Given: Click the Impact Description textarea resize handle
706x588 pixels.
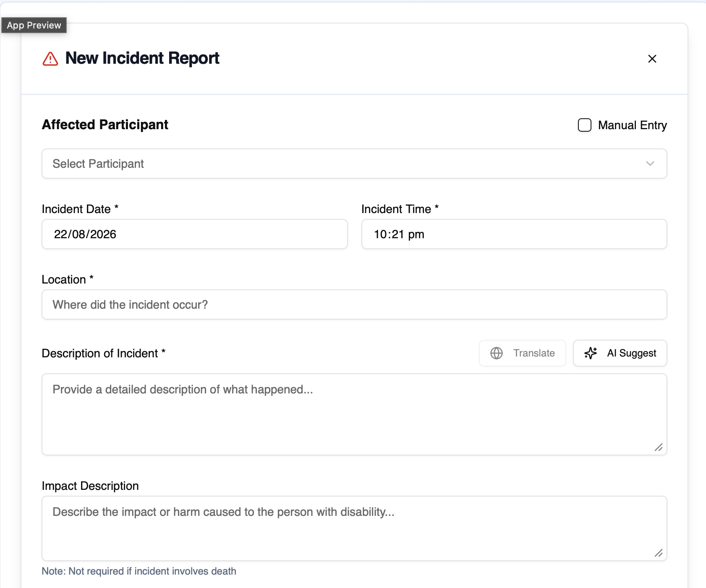Looking at the screenshot, I should [x=659, y=553].
